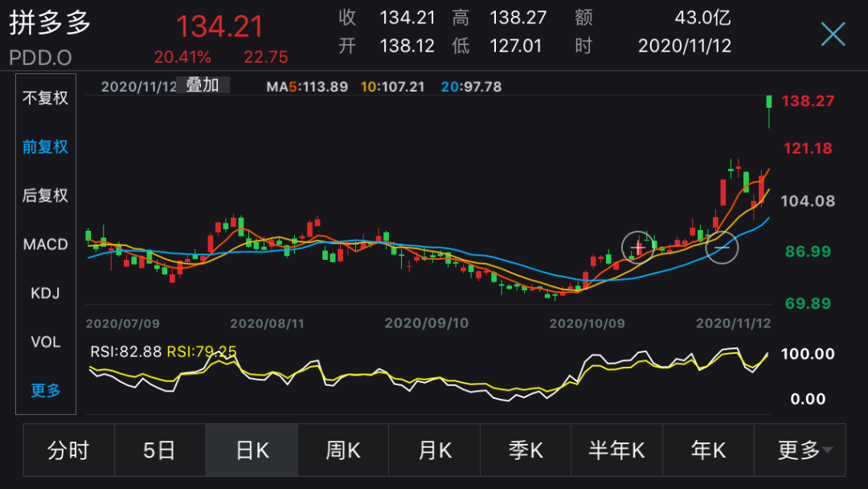Click the yellow RSI:79.25 label
Image resolution: width=868 pixels, height=489 pixels.
point(202,351)
